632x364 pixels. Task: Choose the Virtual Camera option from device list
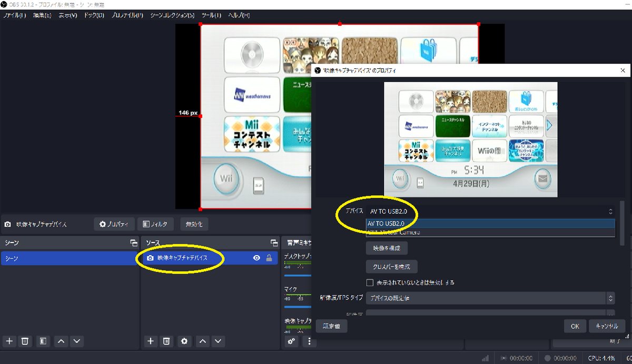pos(490,232)
